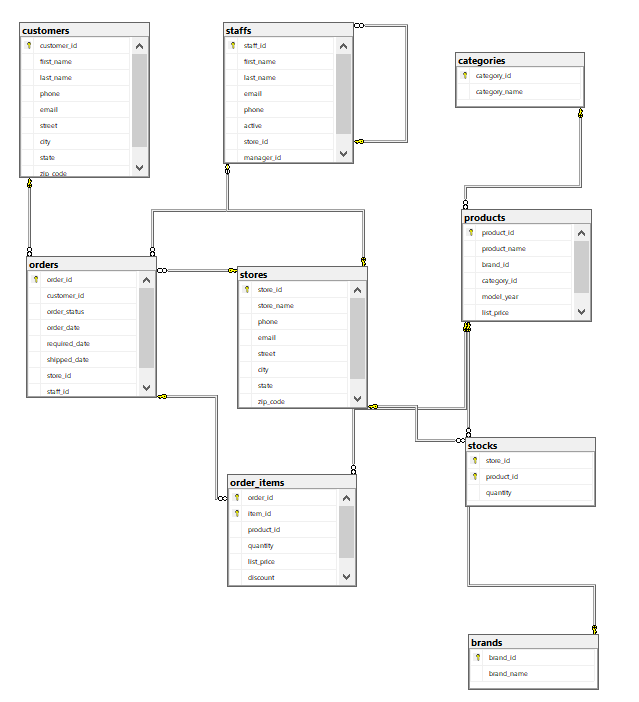The image size is (639, 702).
Task: Click scroll down arrow in products table
Action: point(581,312)
